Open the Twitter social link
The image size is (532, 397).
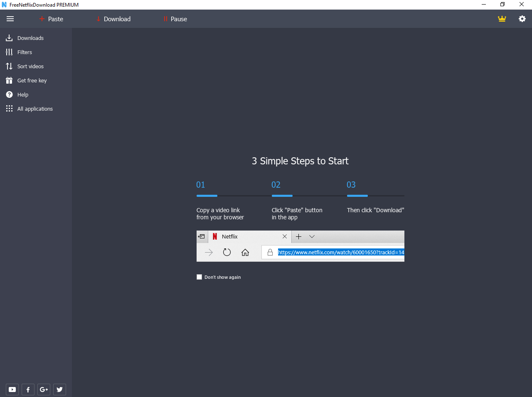point(59,390)
